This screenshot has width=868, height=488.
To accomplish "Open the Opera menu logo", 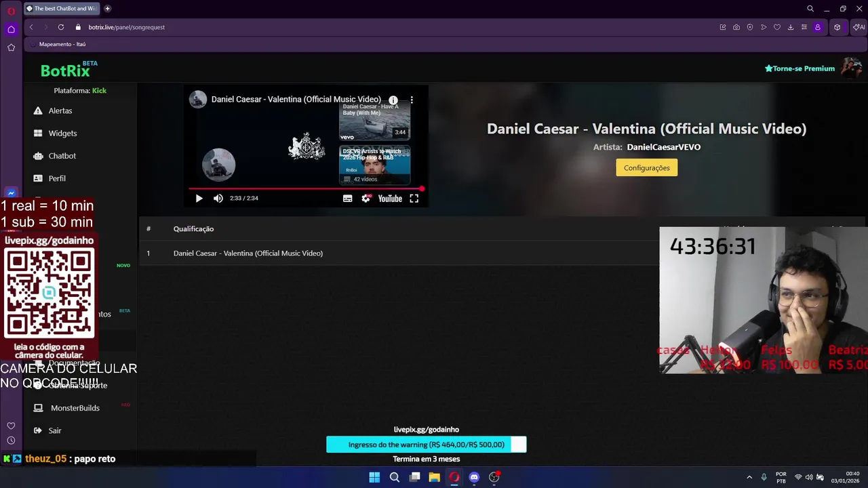I will click(x=11, y=11).
